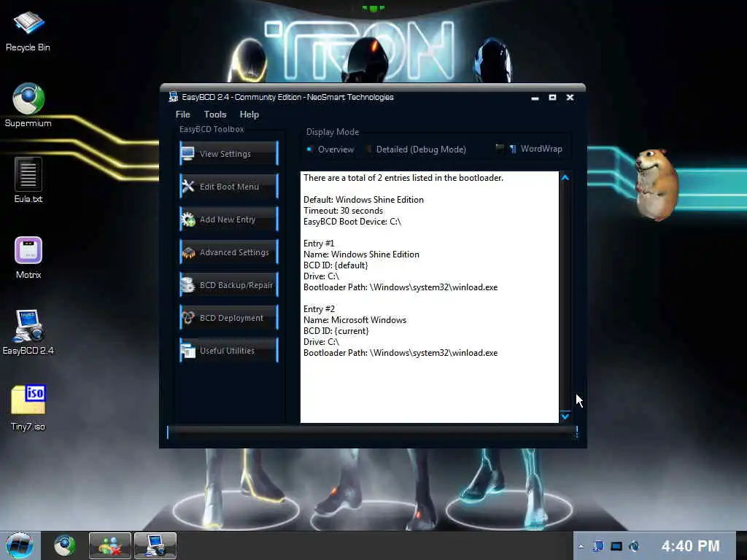Click text 'Name: Windows Shine Edition'

(x=361, y=254)
